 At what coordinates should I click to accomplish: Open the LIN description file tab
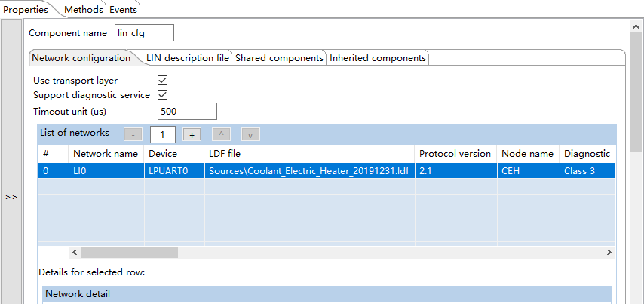point(187,58)
